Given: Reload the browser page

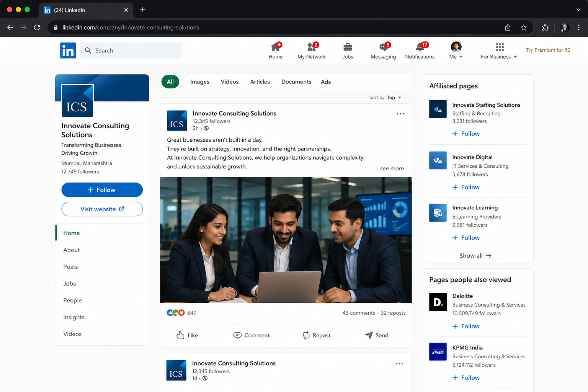Looking at the screenshot, I should pyautogui.click(x=37, y=28).
